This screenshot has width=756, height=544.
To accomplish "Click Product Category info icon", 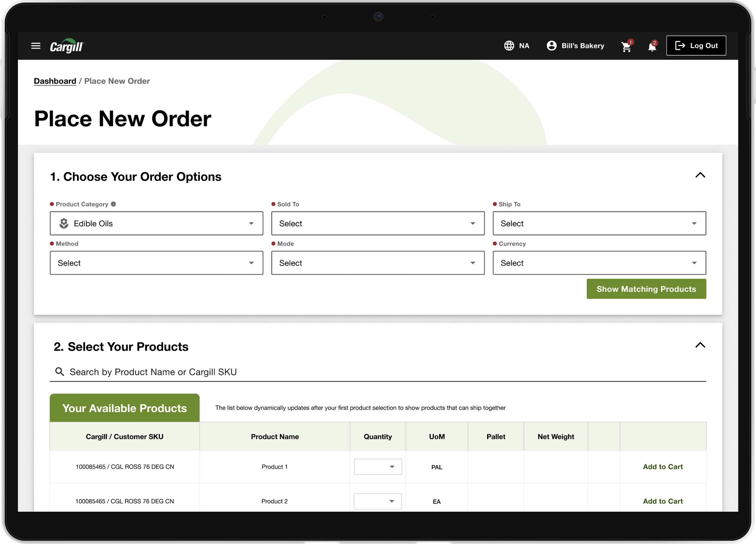I will (x=113, y=204).
